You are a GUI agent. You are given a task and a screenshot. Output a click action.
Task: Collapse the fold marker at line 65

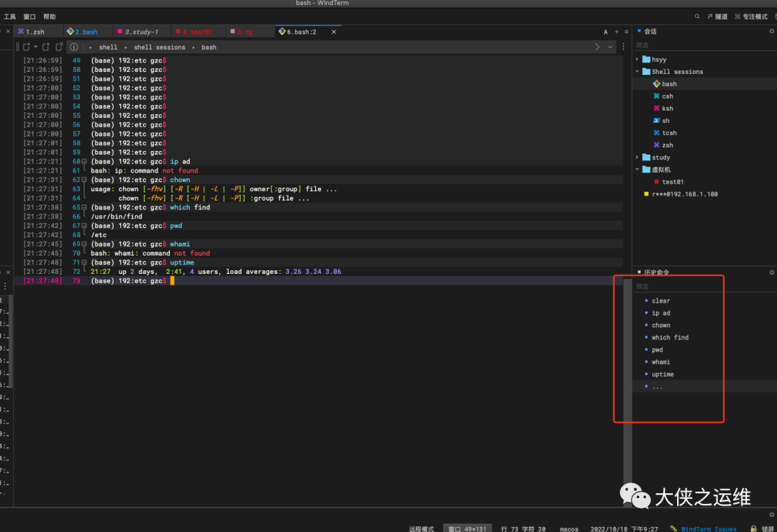click(84, 208)
